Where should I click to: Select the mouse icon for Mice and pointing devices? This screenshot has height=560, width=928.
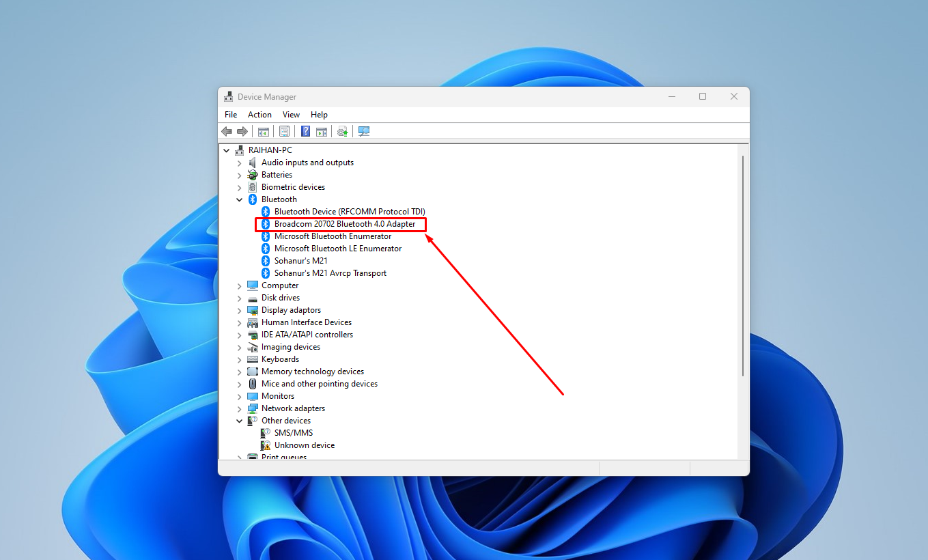tap(253, 384)
